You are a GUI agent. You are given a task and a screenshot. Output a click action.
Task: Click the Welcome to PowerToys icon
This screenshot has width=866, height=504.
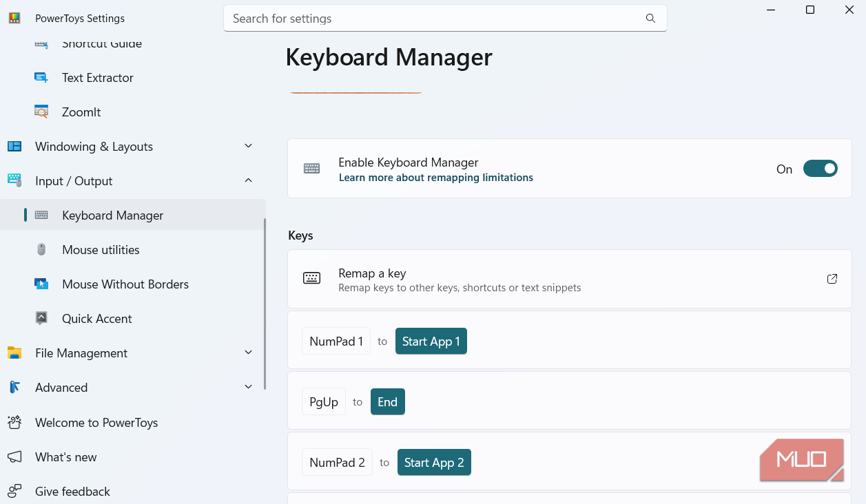pos(14,422)
